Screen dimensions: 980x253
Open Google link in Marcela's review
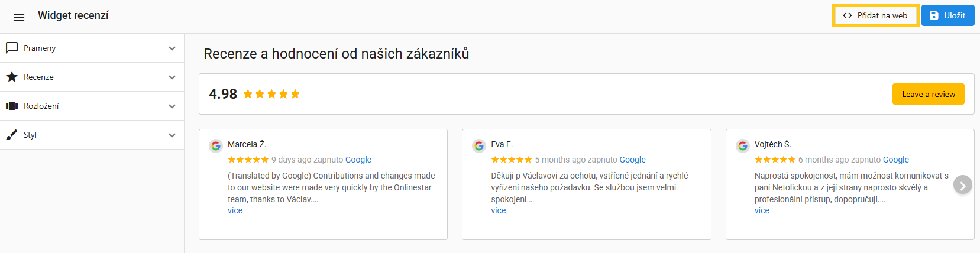358,160
